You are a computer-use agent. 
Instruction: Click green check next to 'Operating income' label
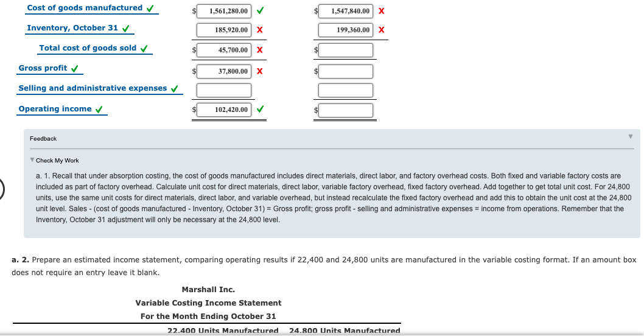coord(99,110)
